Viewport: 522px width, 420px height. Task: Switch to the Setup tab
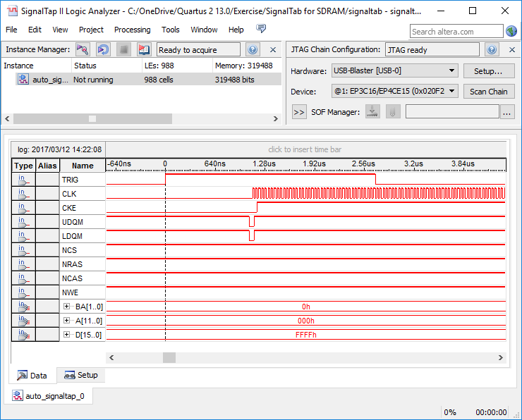(x=80, y=375)
